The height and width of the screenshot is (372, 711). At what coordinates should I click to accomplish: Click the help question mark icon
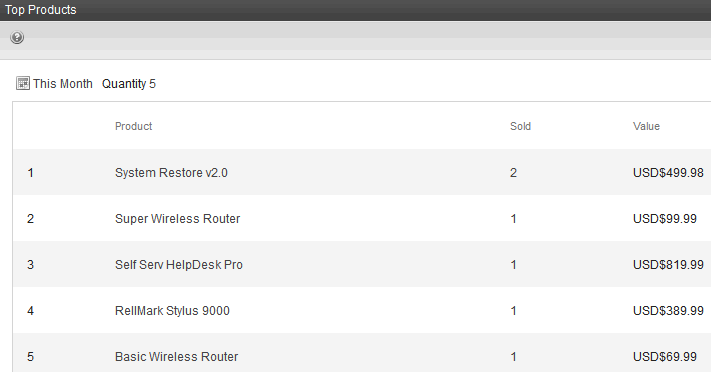[17, 37]
